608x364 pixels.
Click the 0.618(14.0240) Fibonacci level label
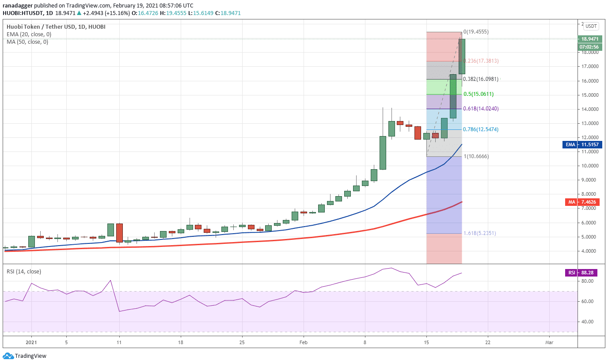pyautogui.click(x=481, y=109)
